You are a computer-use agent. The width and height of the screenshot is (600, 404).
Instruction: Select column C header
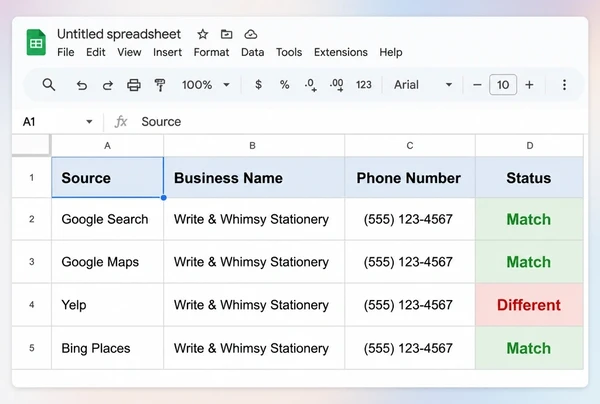click(410, 145)
